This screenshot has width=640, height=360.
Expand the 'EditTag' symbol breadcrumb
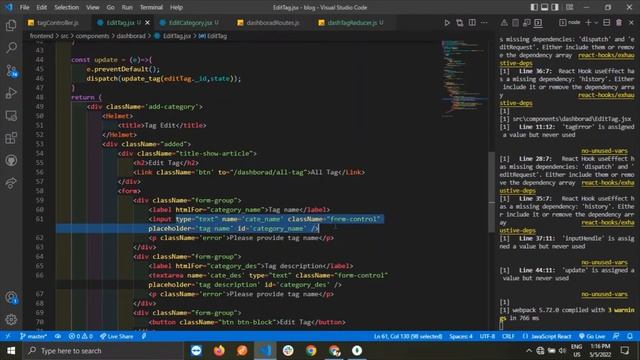(x=213, y=36)
